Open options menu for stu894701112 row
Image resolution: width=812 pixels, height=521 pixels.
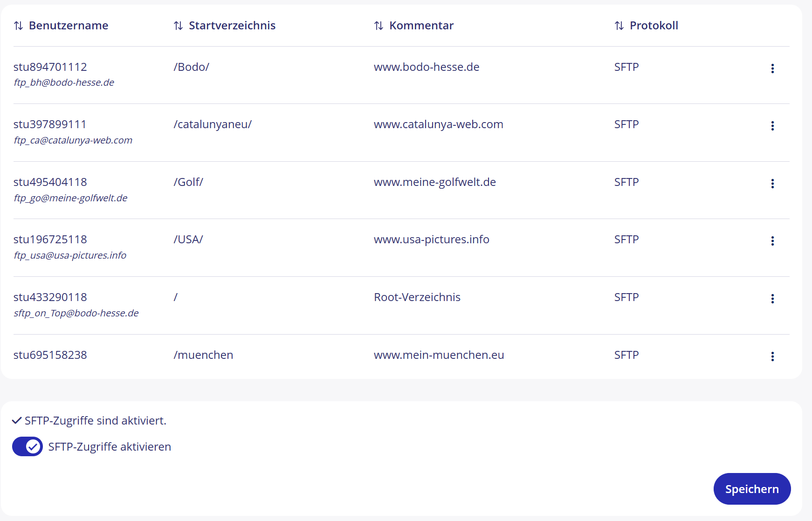772,69
